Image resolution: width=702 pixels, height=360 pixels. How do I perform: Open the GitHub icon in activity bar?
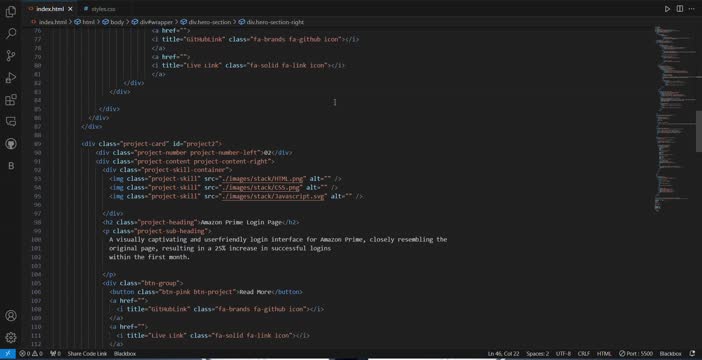point(11,143)
